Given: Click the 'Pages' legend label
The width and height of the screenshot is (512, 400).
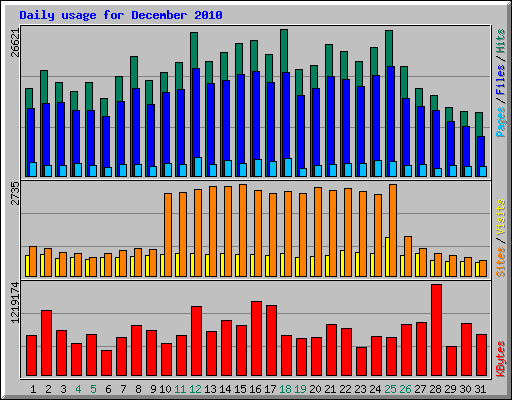Looking at the screenshot, I should tap(500, 122).
